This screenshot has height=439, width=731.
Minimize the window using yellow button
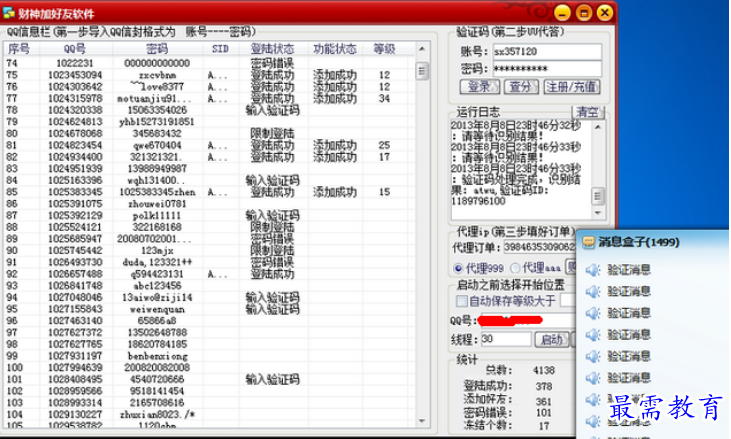[562, 13]
